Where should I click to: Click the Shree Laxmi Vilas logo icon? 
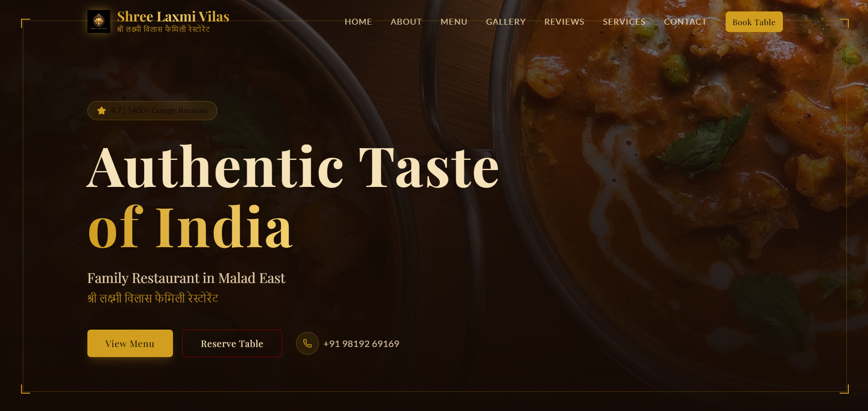click(x=99, y=21)
